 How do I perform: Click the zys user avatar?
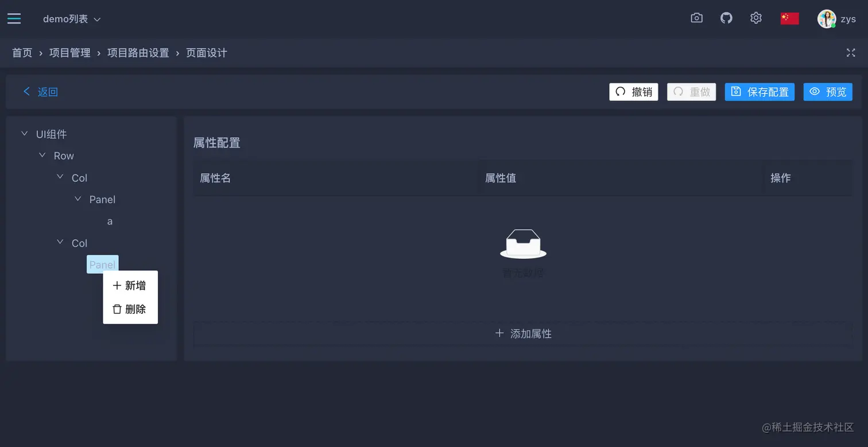click(826, 18)
